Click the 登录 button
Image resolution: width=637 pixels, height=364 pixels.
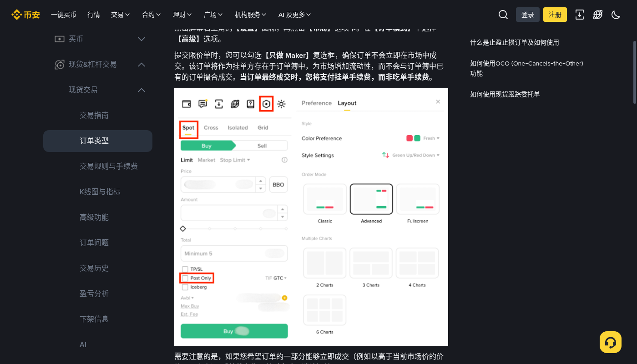pyautogui.click(x=528, y=15)
